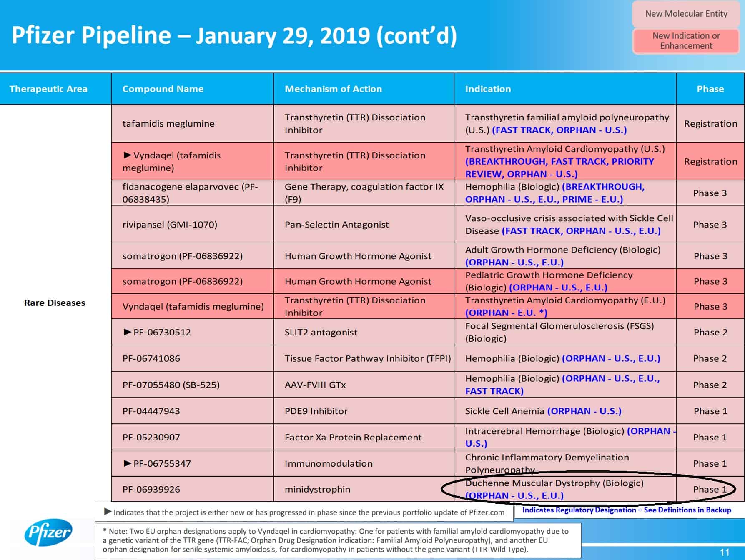The image size is (745, 560).
Task: Select the New Indication or Enhancement legend box
Action: [x=686, y=41]
